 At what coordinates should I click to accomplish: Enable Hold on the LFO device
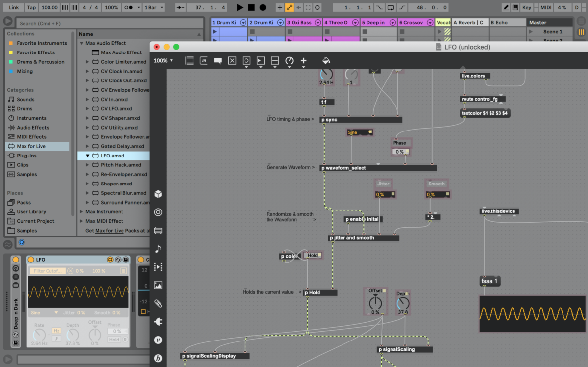(114, 340)
